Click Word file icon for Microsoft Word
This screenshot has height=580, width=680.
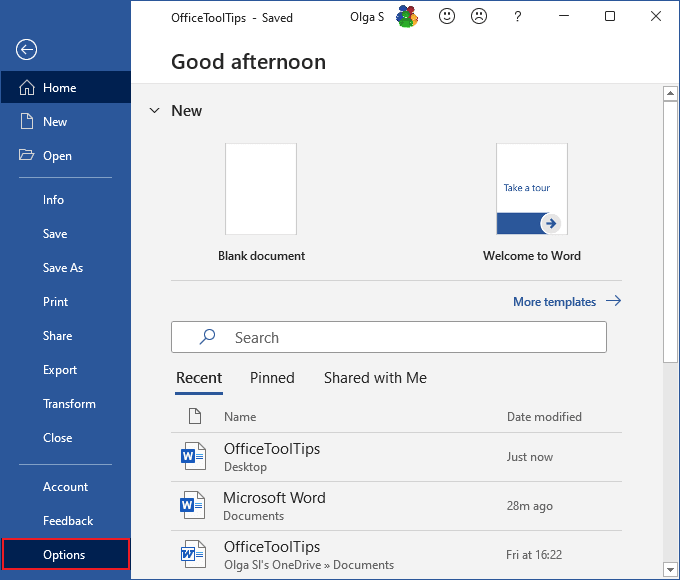click(x=192, y=506)
